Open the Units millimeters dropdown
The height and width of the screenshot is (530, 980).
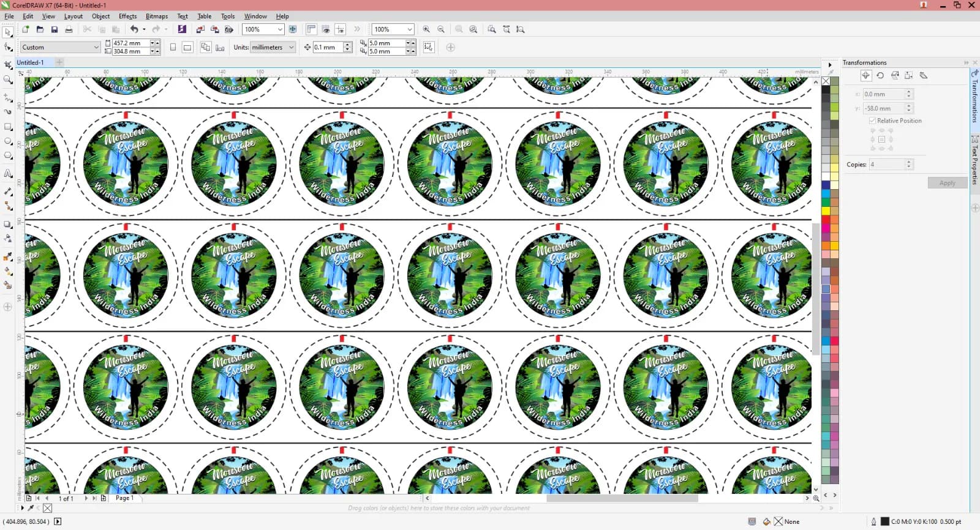(292, 47)
